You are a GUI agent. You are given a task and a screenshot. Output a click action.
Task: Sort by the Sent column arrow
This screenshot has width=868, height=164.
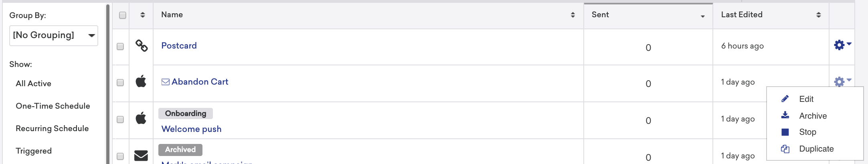coord(702,16)
